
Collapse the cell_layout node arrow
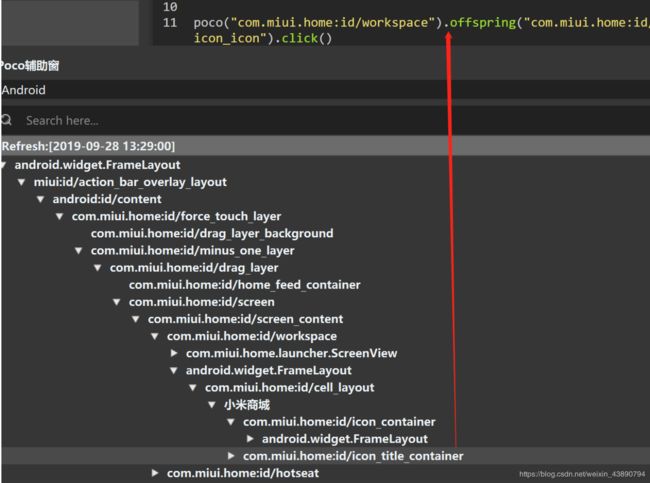193,388
